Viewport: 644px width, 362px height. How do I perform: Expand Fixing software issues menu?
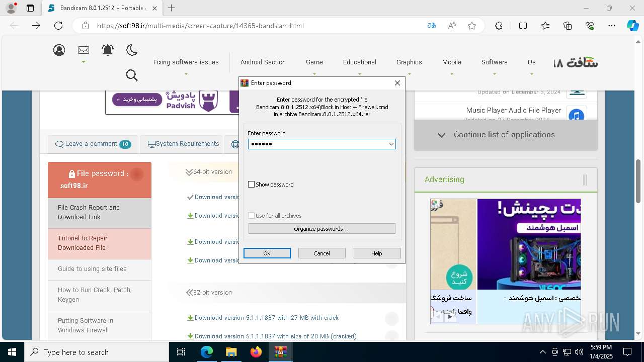[186, 62]
